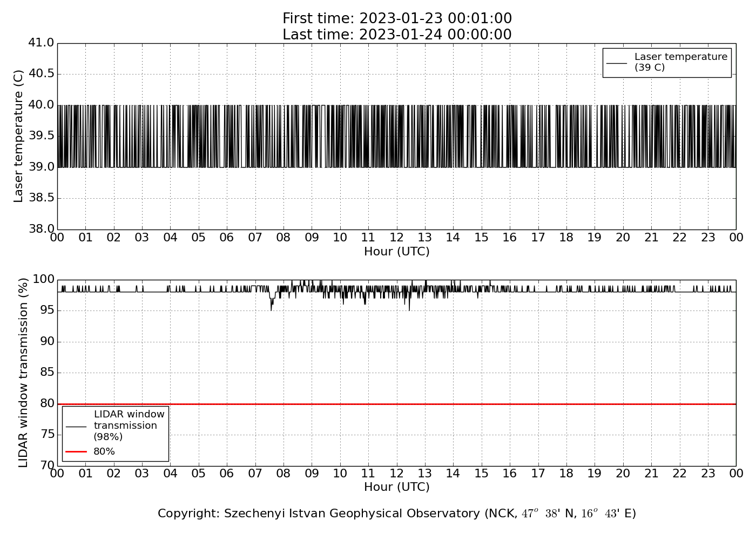The image size is (756, 540).
Task: Click the copyright text at the bottom
Action: pyautogui.click(x=397, y=514)
